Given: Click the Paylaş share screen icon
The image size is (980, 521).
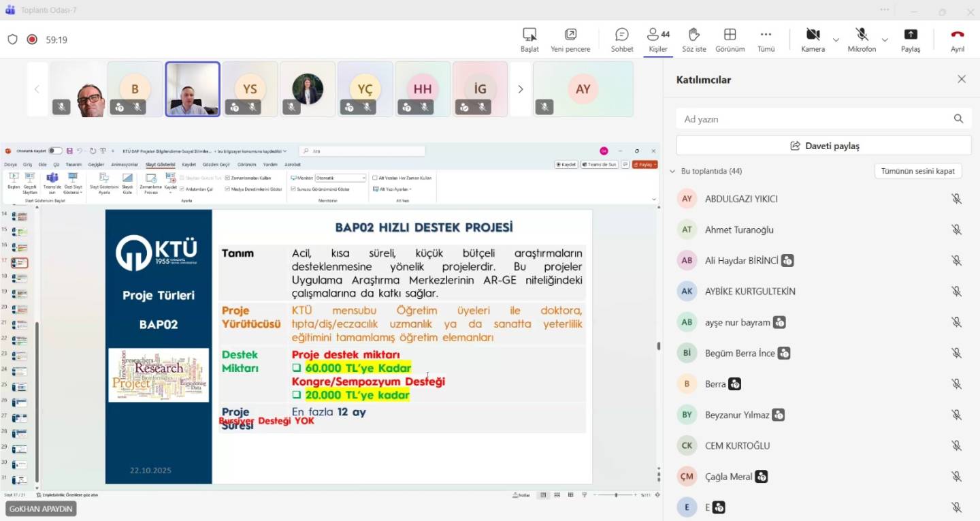Looking at the screenshot, I should tap(910, 35).
